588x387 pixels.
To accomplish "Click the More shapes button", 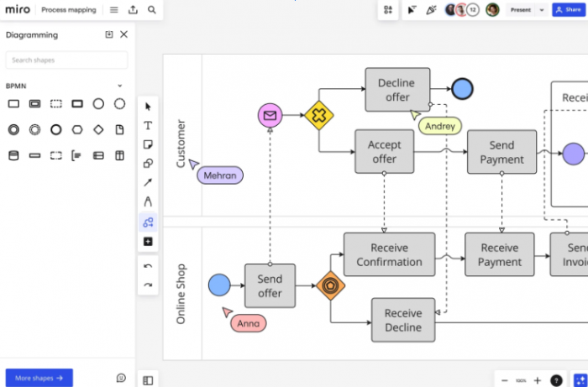I will [x=39, y=378].
